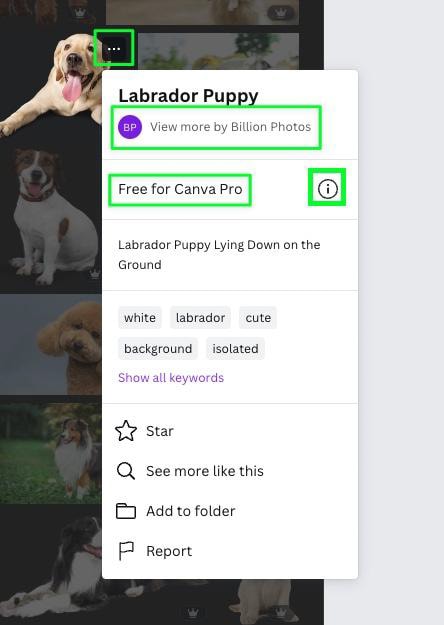Click the Free for Canva Pro label
This screenshot has height=625, width=444.
coord(180,189)
